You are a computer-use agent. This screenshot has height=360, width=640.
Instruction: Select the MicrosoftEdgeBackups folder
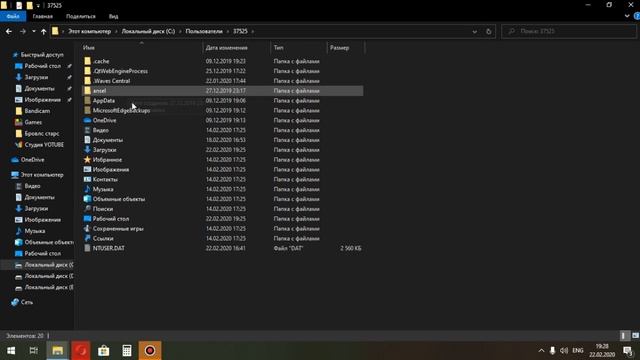click(121, 110)
